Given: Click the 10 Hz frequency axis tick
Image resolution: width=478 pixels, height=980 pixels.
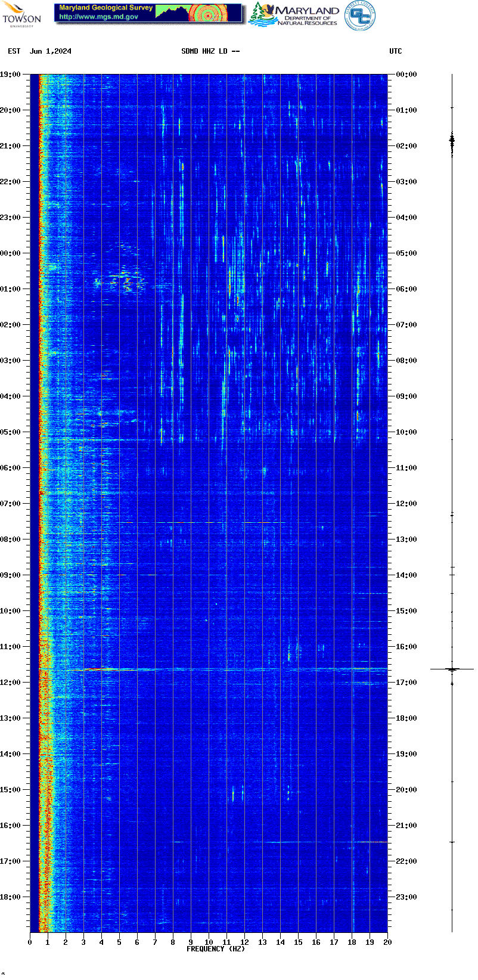Looking at the screenshot, I should pyautogui.click(x=209, y=942).
